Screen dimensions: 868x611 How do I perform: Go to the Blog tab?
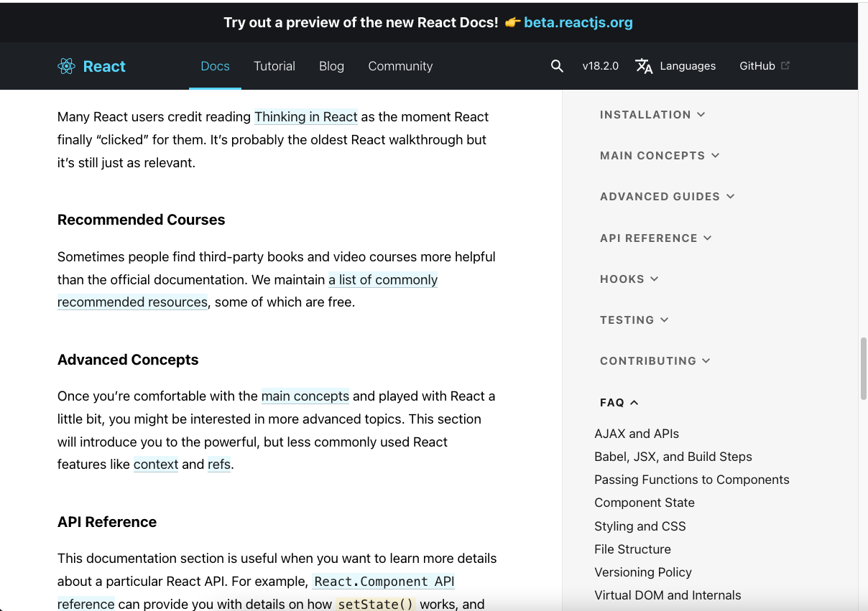(x=331, y=66)
